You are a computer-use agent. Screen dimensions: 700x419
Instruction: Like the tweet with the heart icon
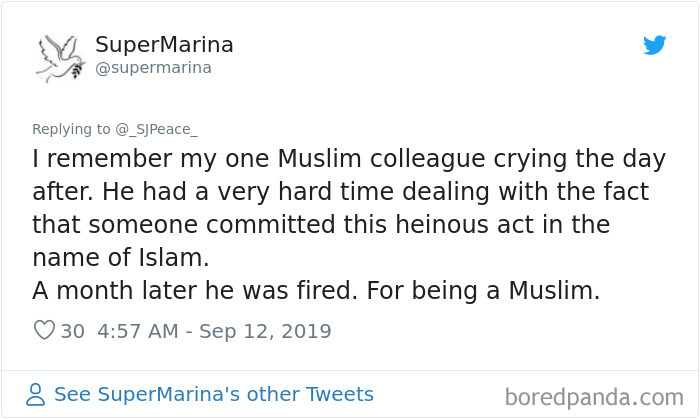pyautogui.click(x=44, y=330)
